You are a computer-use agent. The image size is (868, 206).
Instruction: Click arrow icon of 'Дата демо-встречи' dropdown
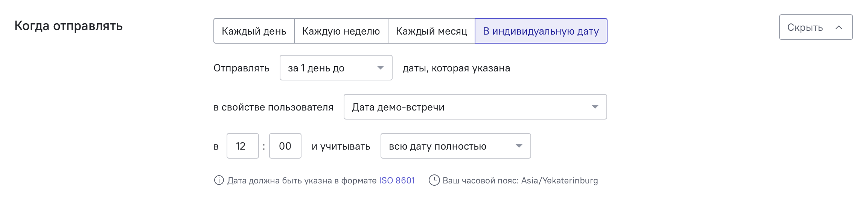point(595,107)
